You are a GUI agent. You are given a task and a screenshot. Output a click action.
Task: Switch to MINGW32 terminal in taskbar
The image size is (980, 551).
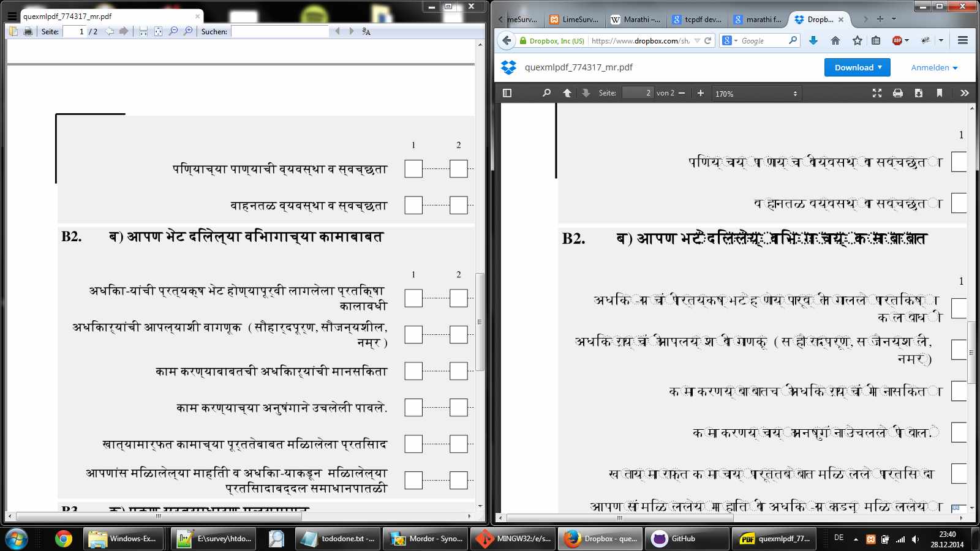click(x=513, y=539)
